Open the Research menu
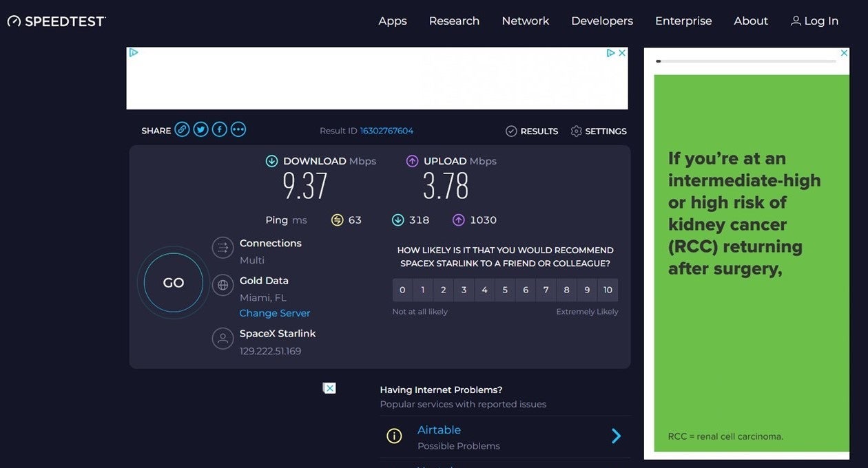Screen dimensions: 868x468 454,21
